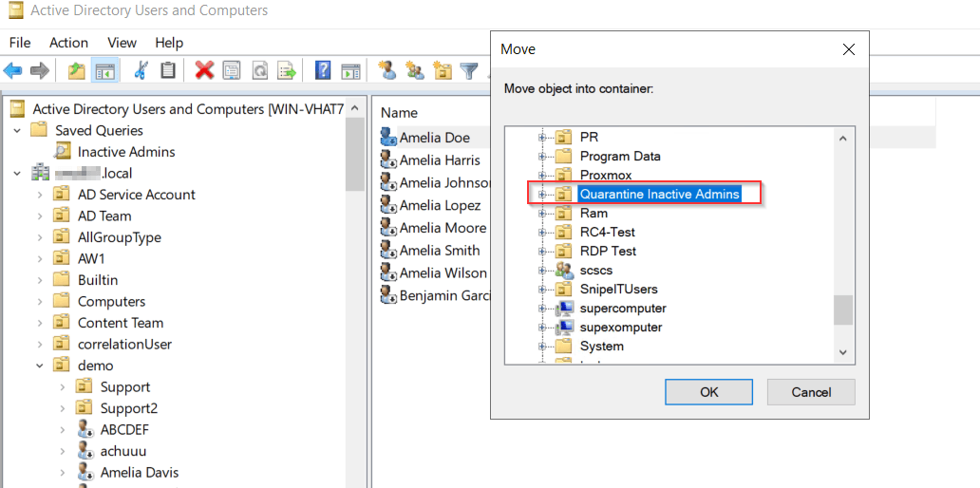Click the console tree scrollbar up arrow

(x=355, y=108)
